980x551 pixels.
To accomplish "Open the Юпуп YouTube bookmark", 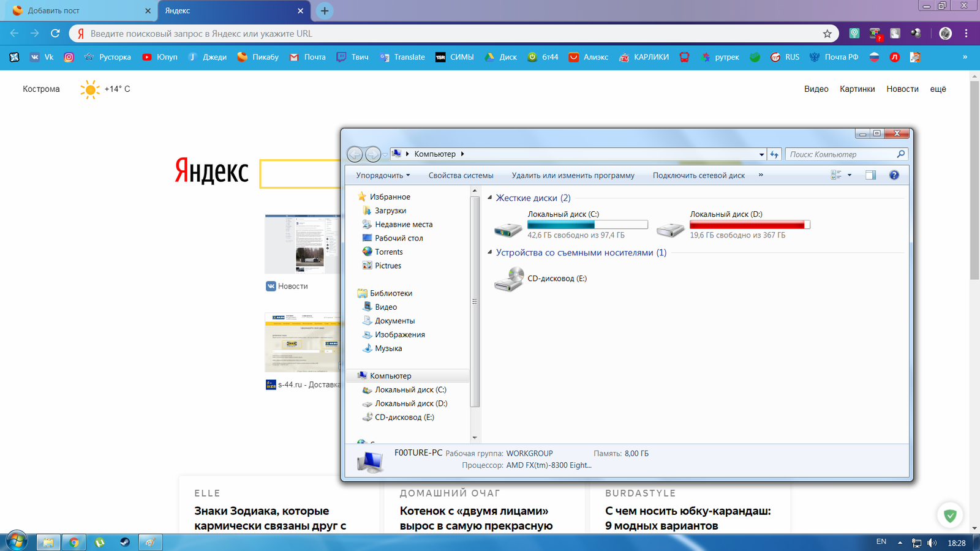I will click(x=160, y=57).
